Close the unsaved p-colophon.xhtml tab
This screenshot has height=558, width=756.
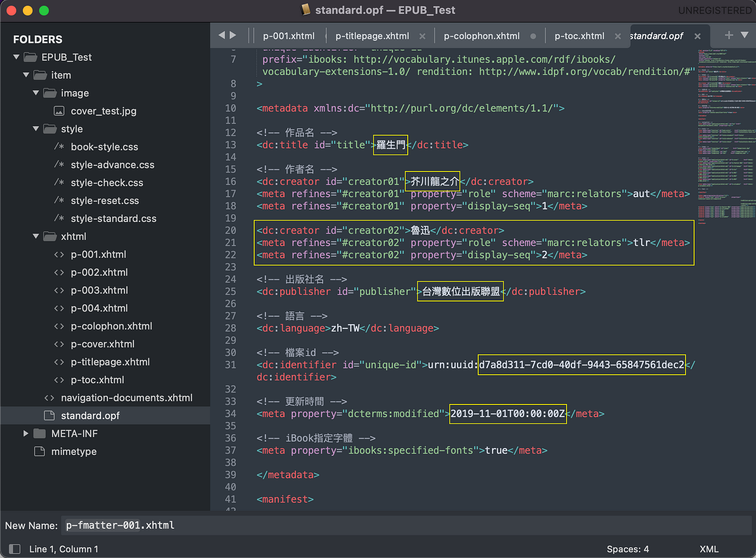coord(533,36)
